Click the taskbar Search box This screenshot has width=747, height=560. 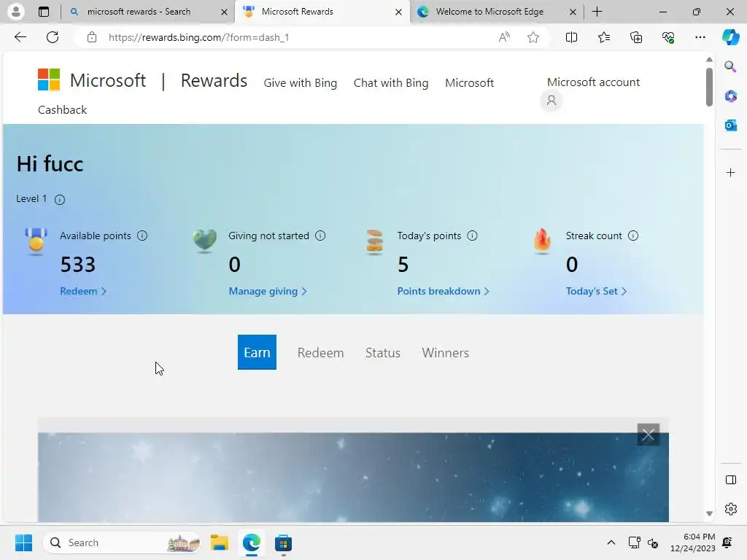tap(123, 542)
